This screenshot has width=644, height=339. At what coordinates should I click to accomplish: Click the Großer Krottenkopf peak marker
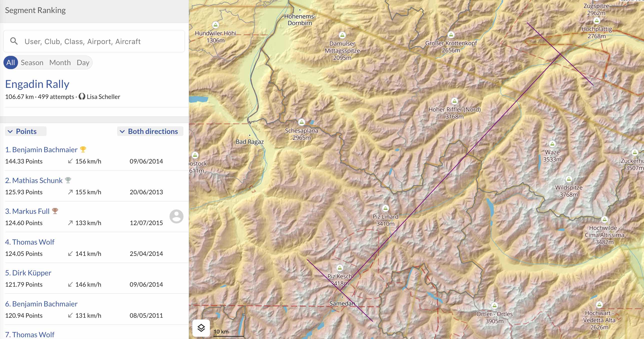pos(451,35)
